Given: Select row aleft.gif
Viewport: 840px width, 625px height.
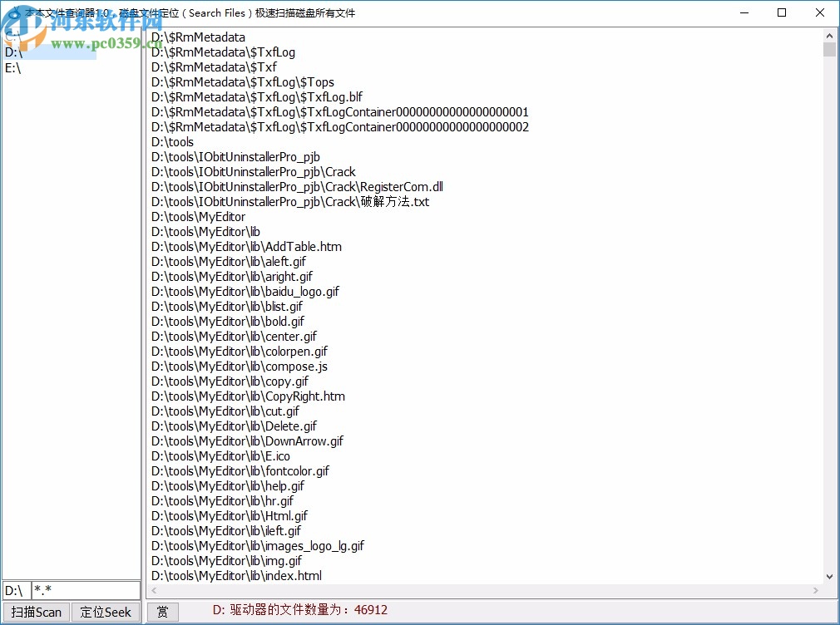Looking at the screenshot, I should point(229,262).
